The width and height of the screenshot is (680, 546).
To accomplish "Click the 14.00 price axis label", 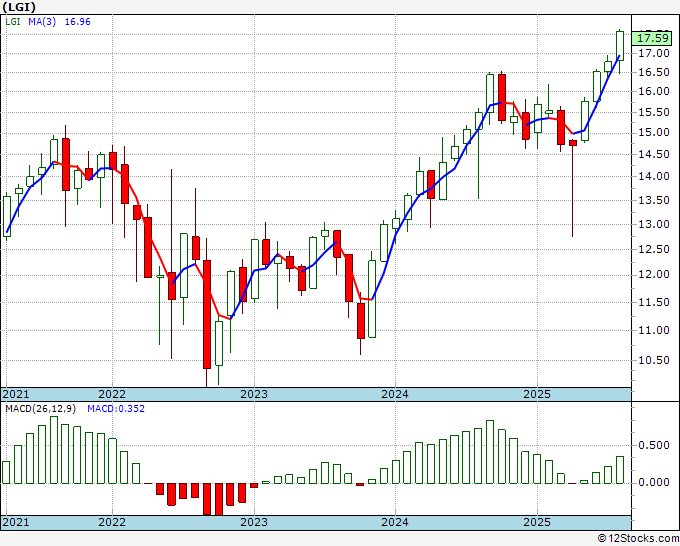I will tap(654, 177).
